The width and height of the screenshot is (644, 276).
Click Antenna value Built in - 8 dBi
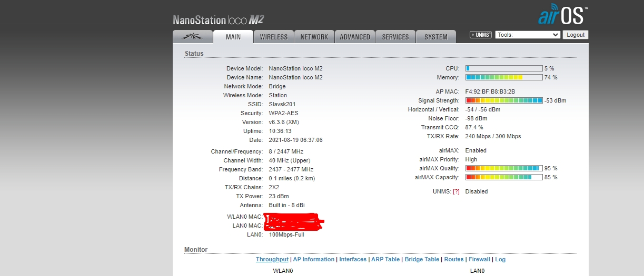click(x=287, y=205)
